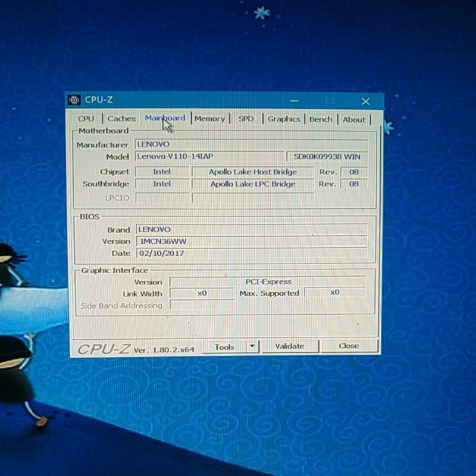Click the BIOS Date field 02/10/2017

click(x=251, y=253)
